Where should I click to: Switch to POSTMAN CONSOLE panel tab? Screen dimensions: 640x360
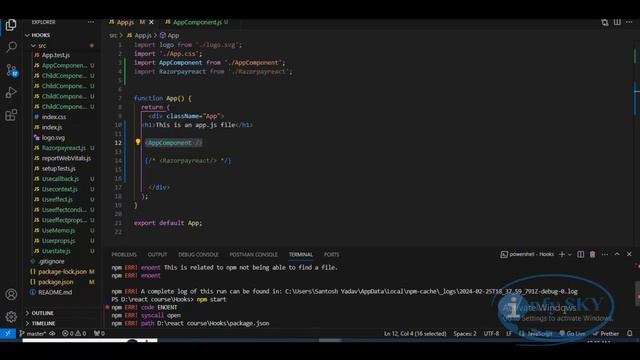tap(253, 254)
